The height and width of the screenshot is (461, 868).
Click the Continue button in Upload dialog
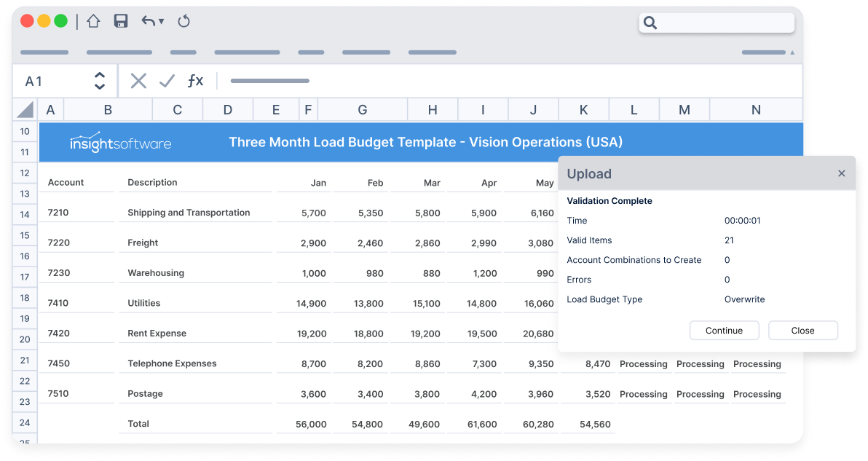[x=724, y=331]
